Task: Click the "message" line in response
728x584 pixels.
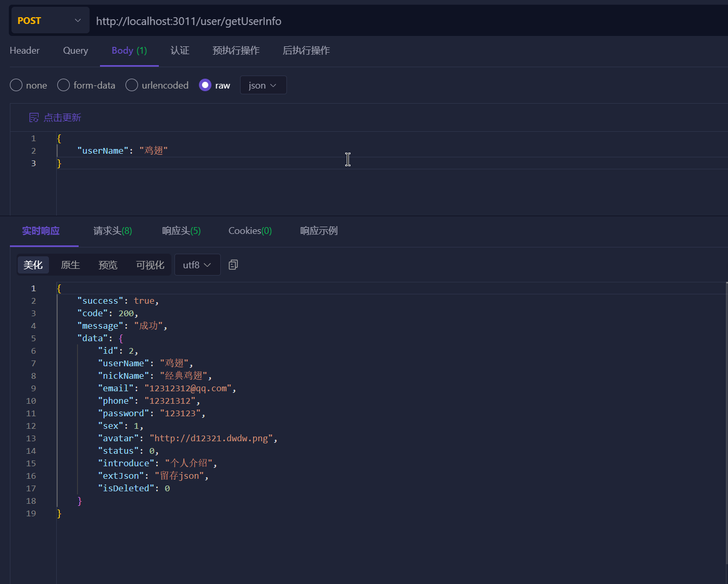Action: pos(122,326)
